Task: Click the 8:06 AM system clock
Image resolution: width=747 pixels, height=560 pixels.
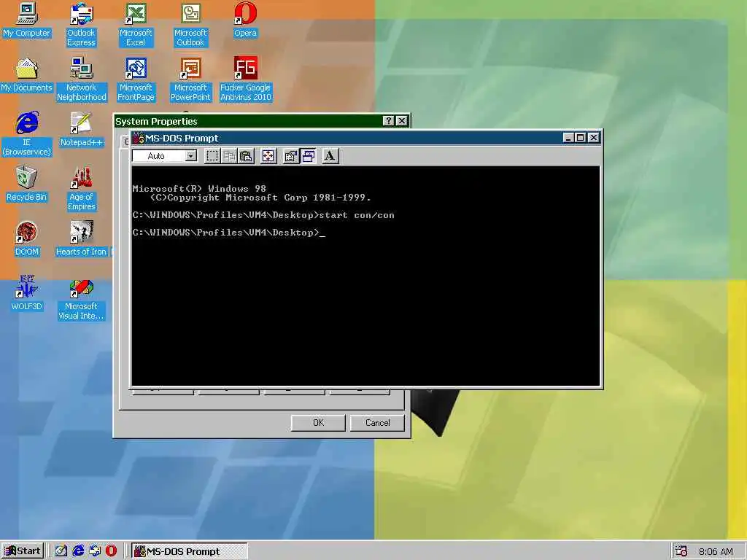Action: (716, 551)
